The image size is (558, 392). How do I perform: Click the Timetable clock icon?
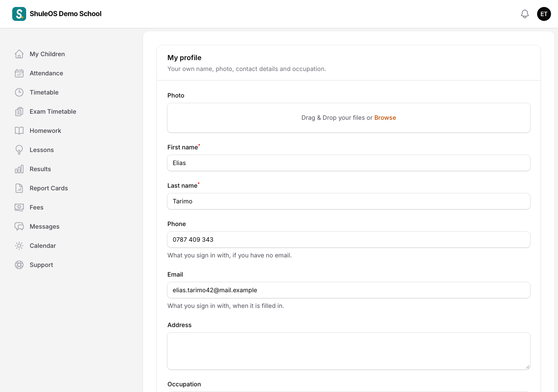coord(19,92)
